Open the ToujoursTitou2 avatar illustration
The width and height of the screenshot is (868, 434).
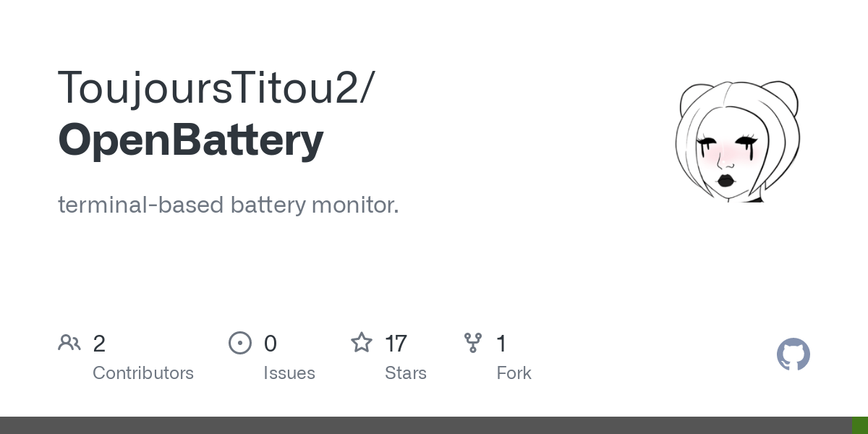pos(738,141)
